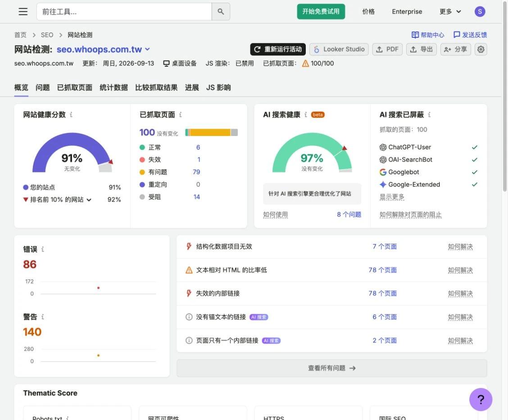This screenshot has height=420, width=508.
Task: Click the search magnifier icon
Action: [221, 12]
